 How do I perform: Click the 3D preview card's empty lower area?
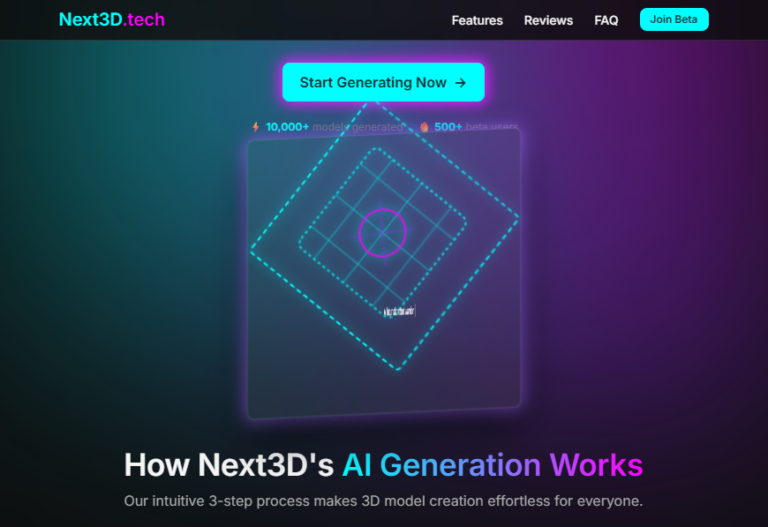(x=300, y=385)
